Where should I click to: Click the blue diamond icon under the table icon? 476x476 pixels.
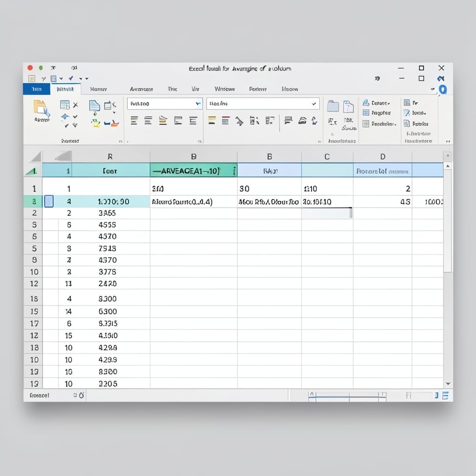coord(65,117)
